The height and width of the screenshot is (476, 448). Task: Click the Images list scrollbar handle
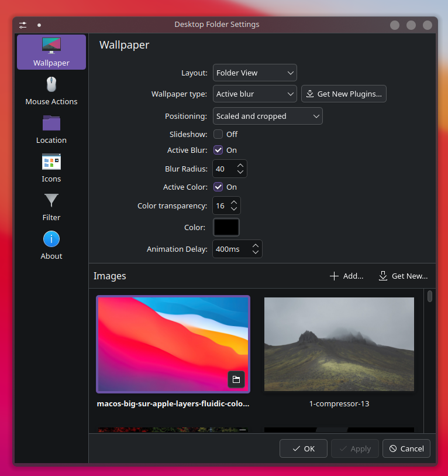point(429,296)
